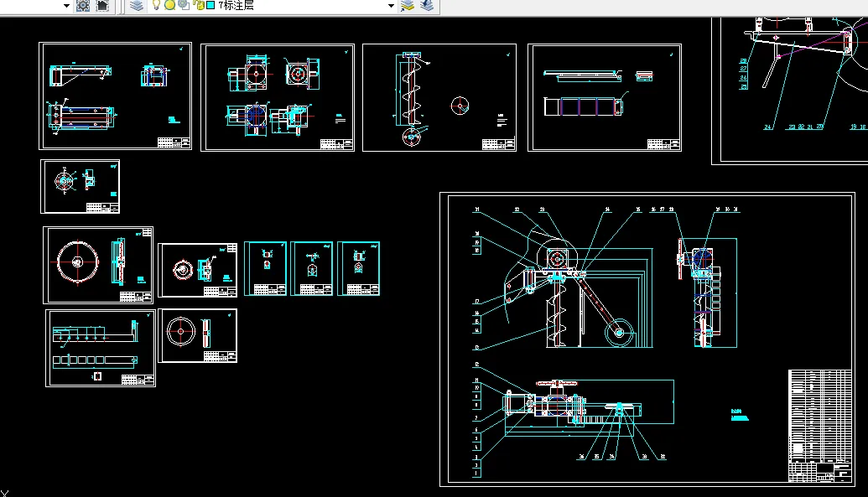The width and height of the screenshot is (868, 497).
Task: Select bracket drawing sheet in the top row
Action: [x=115, y=96]
